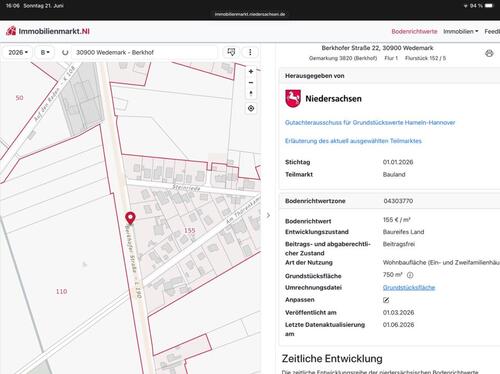The image size is (500, 374).
Task: Click the Steinriede street label on map
Action: click(x=186, y=188)
